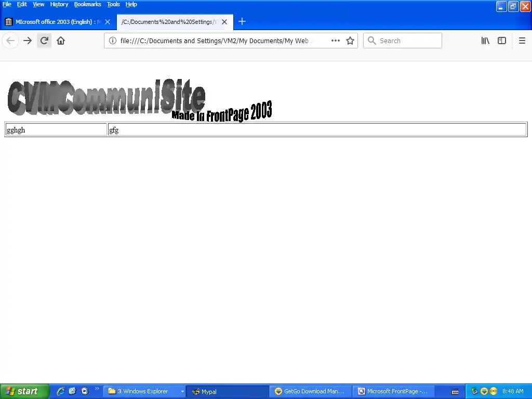532x399 pixels.
Task: Show site information for this file URL
Action: pyautogui.click(x=112, y=41)
